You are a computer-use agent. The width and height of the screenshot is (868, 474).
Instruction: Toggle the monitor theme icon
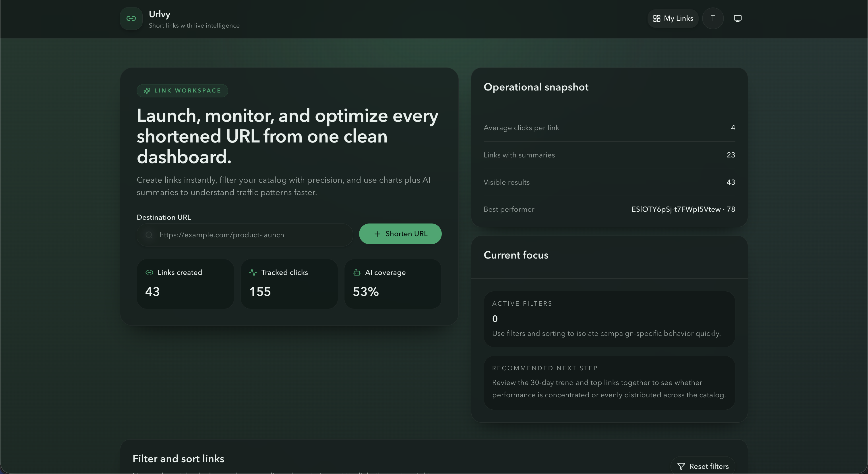click(x=738, y=19)
